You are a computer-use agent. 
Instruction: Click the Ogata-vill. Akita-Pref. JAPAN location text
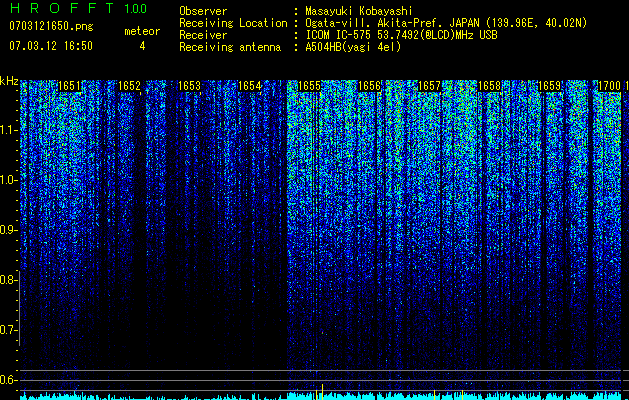pyautogui.click(x=446, y=23)
